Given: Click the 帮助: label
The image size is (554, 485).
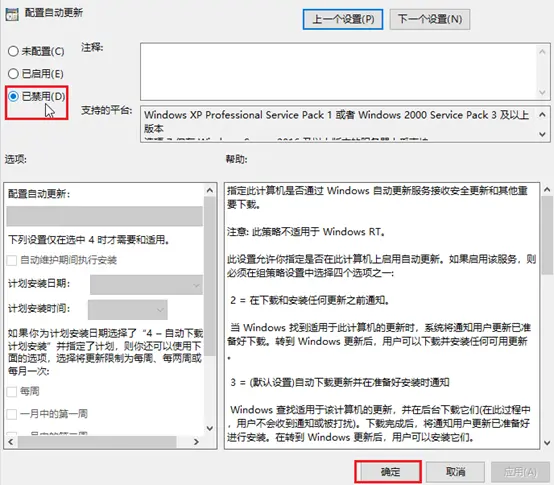Looking at the screenshot, I should tap(236, 159).
